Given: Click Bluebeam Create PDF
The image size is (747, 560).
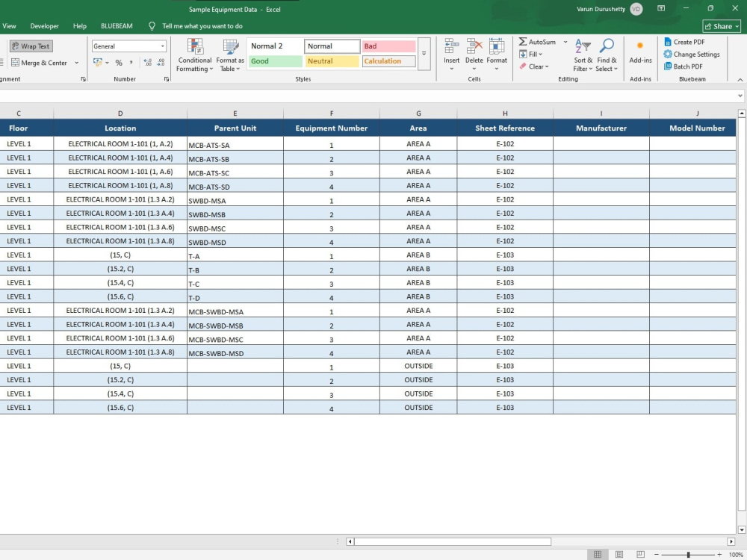Looking at the screenshot, I should coord(684,42).
